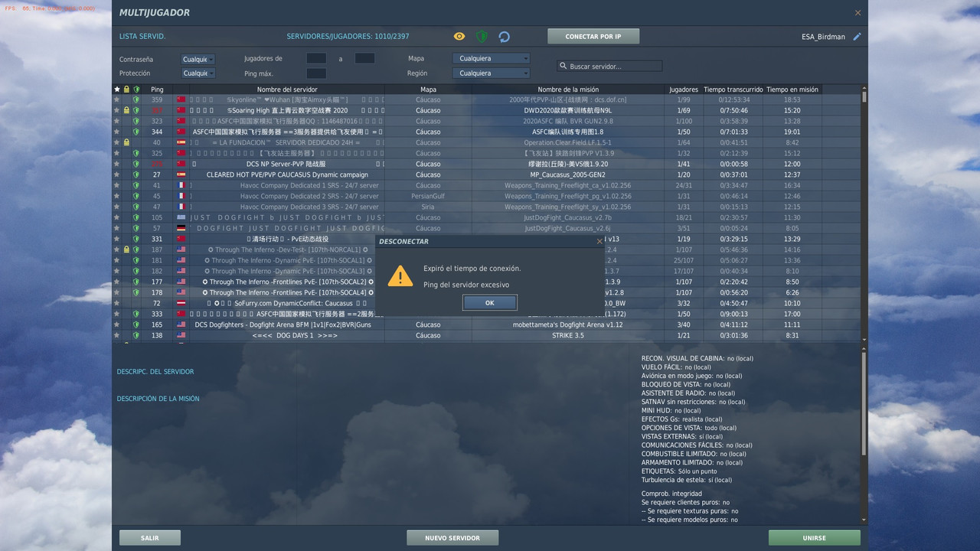Click padlock on Through The Inferno Dev-Test row
Image resolution: width=980 pixels, height=551 pixels.
[x=126, y=249]
